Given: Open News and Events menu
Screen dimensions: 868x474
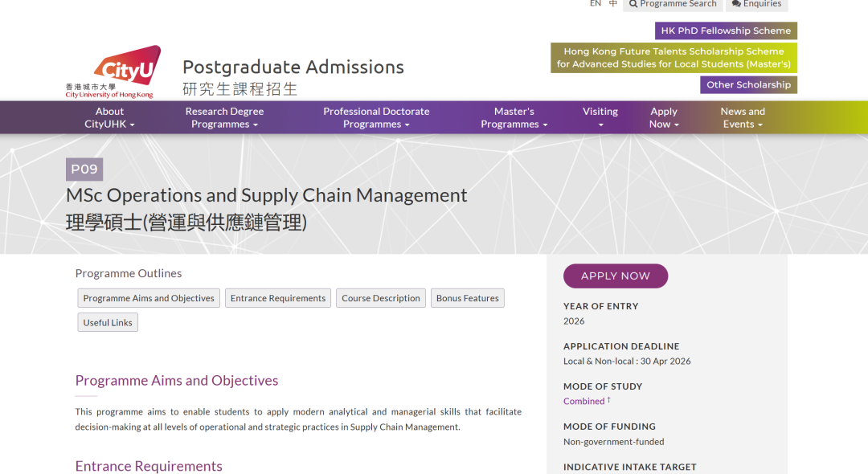Looking at the screenshot, I should click(743, 117).
